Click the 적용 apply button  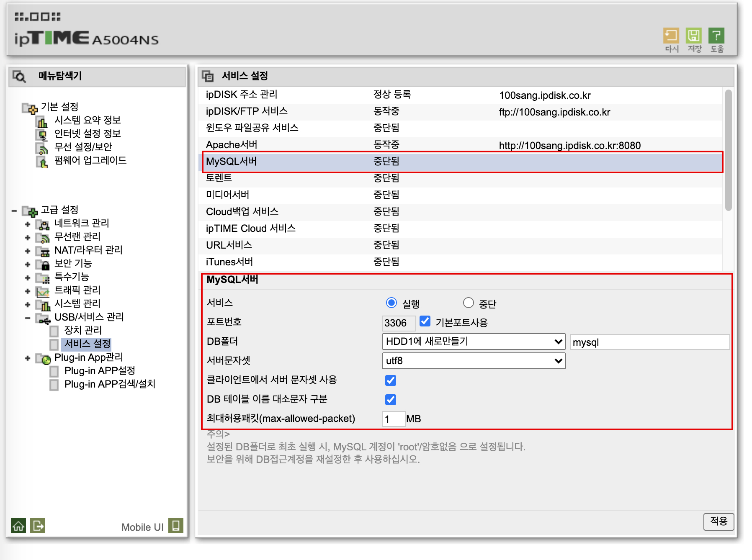coord(719,521)
